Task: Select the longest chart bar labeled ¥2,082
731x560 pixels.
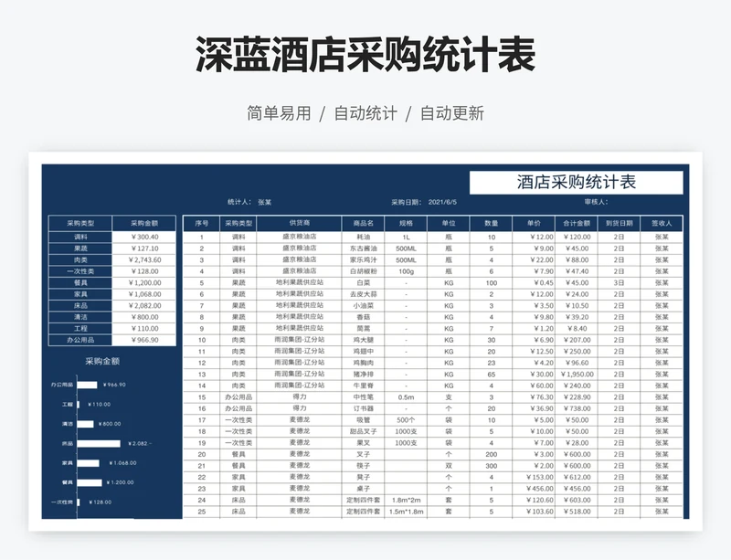Action: 99,443
